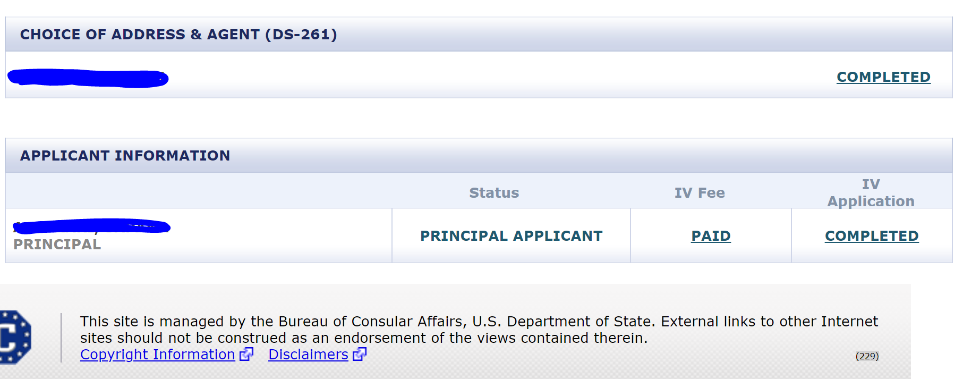The height and width of the screenshot is (379, 980).
Task: Visit the Disclaimers link
Action: point(308,355)
